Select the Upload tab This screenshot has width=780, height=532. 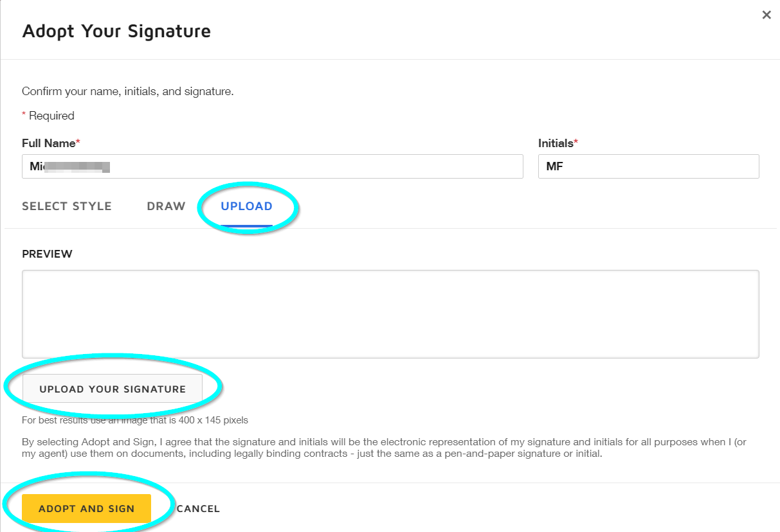pos(246,206)
